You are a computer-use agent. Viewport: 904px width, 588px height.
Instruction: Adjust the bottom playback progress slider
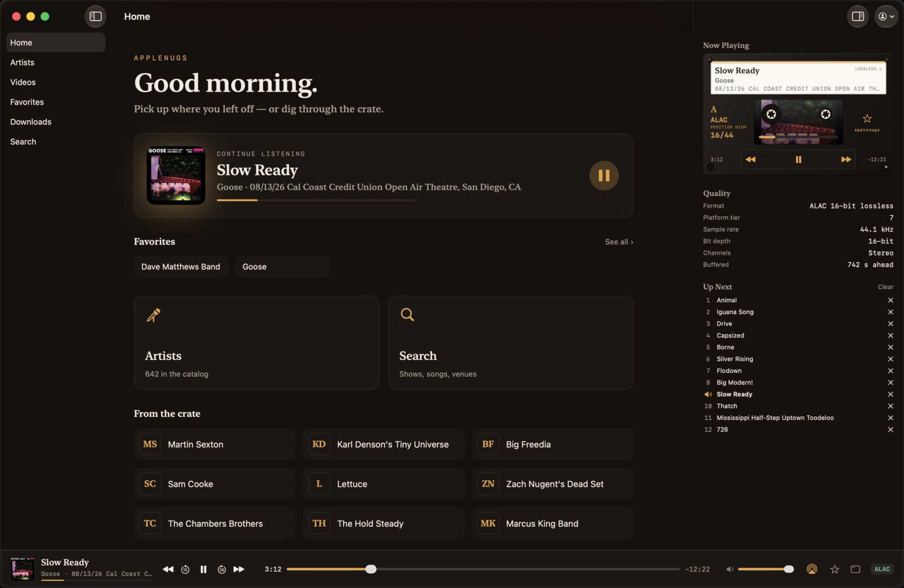coord(483,569)
